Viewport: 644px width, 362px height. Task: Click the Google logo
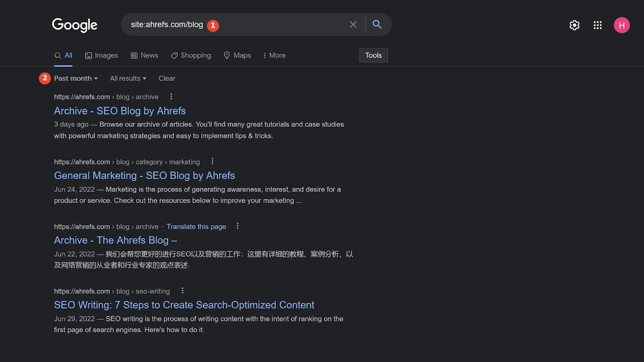(x=75, y=25)
